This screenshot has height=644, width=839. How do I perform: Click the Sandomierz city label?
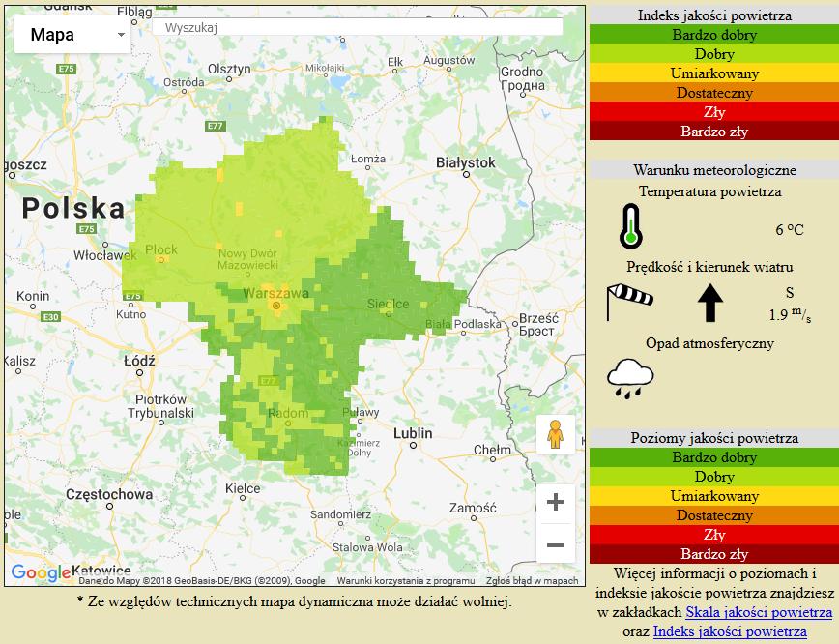click(x=340, y=514)
